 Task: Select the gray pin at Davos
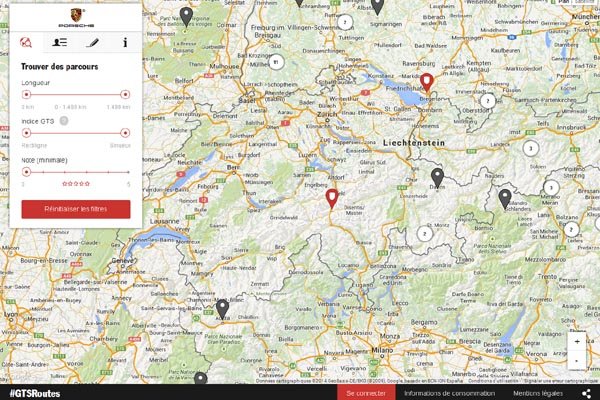pos(437,177)
